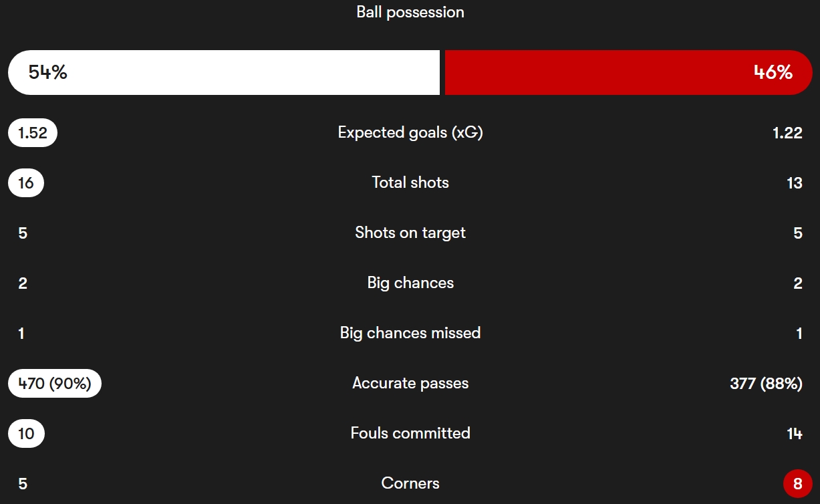Click the 1.22 xG value

pyautogui.click(x=787, y=133)
